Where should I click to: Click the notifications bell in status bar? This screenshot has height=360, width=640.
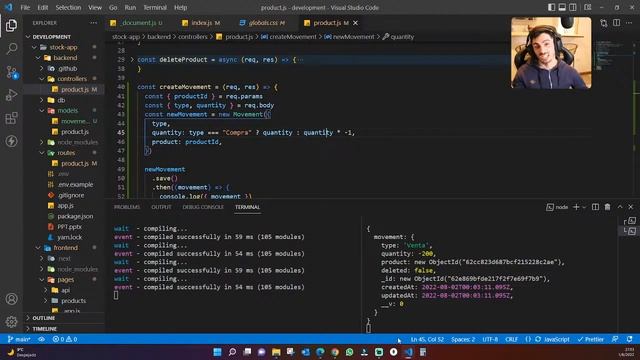(x=630, y=339)
